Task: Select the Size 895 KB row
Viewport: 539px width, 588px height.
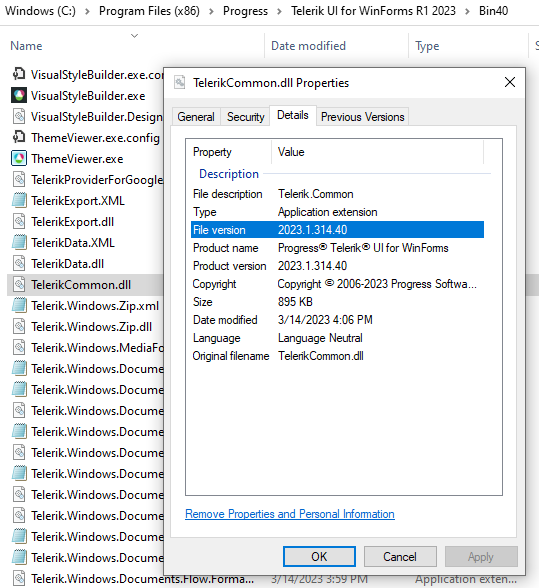Action: [x=337, y=302]
